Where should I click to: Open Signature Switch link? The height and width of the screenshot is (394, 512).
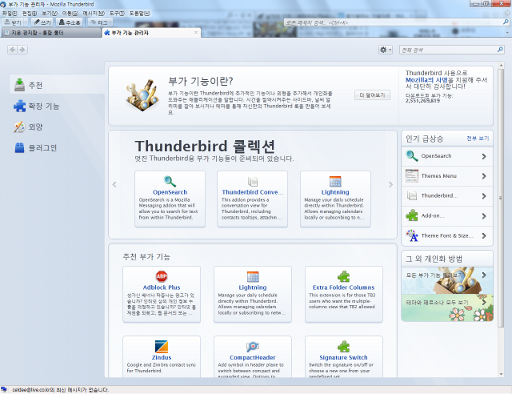(x=343, y=357)
